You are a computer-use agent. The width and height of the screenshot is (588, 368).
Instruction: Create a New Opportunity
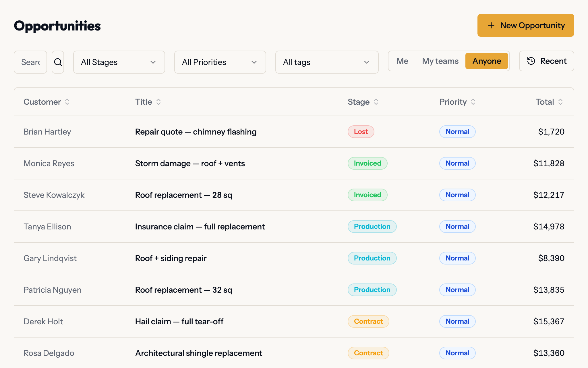(x=526, y=25)
